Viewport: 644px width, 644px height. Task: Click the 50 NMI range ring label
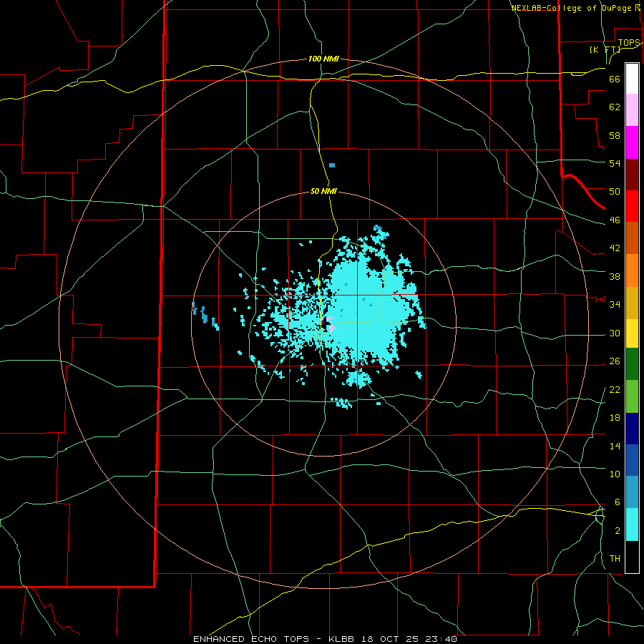323,191
